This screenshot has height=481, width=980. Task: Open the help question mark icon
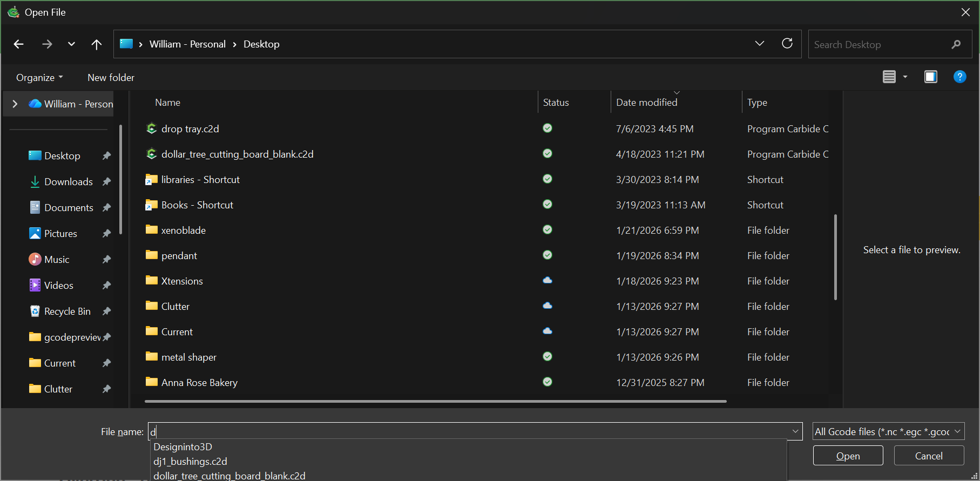click(x=959, y=77)
